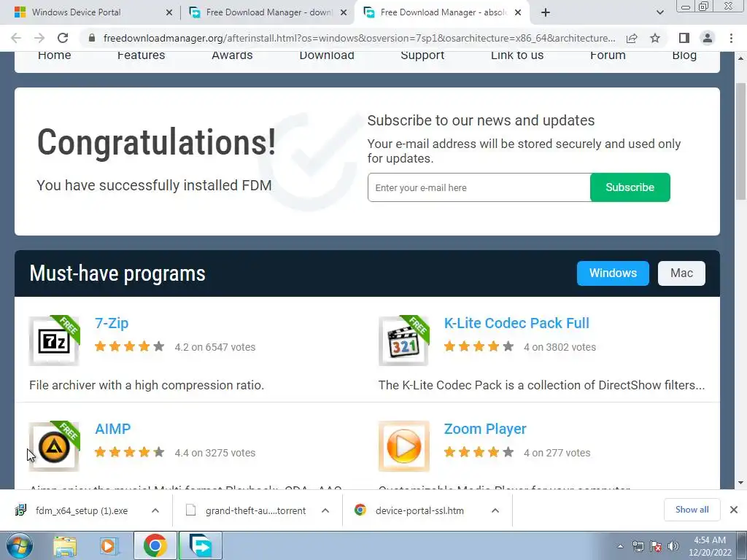Click the scrollbar up arrow

coord(741,58)
